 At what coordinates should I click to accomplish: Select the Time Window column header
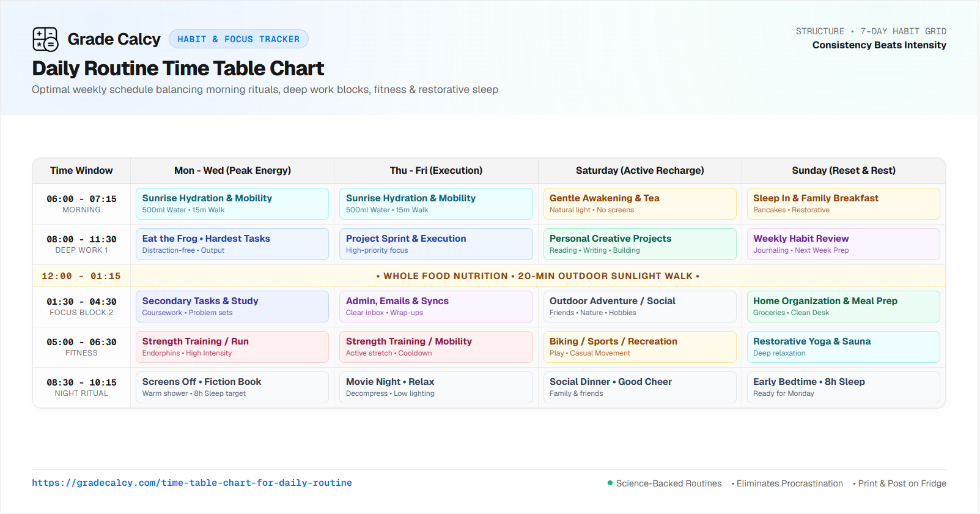[81, 171]
